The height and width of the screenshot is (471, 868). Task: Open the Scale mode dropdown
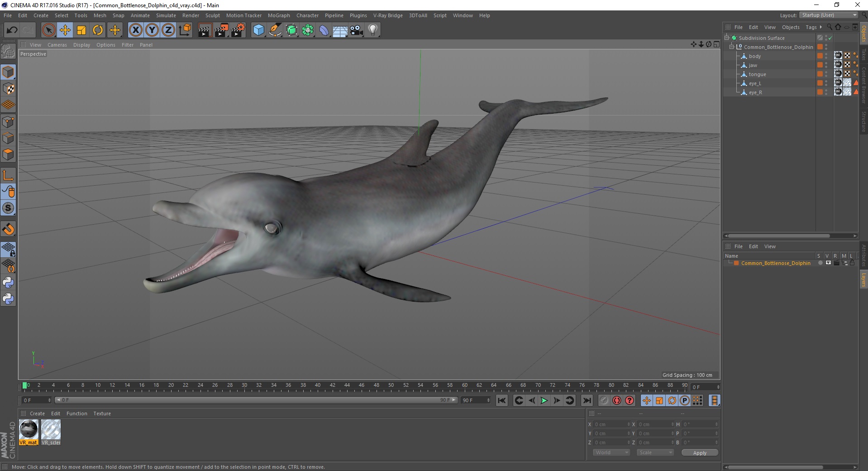(x=655, y=452)
